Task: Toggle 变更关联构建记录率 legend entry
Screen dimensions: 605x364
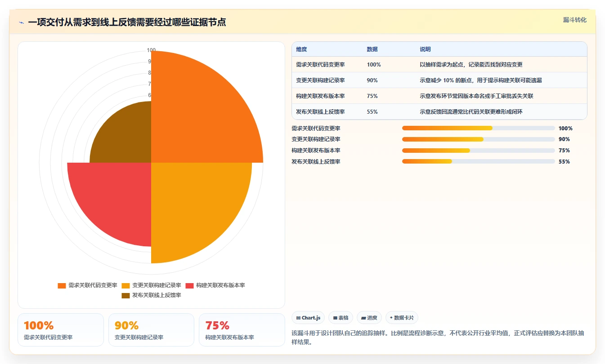Action: point(152,285)
